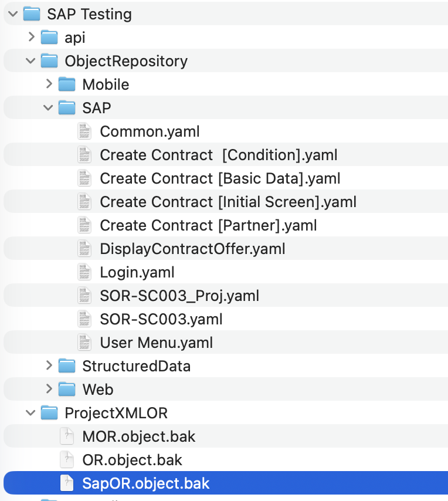448x501 pixels.
Task: Click the OR.object.bak file icon
Action: coord(67,460)
